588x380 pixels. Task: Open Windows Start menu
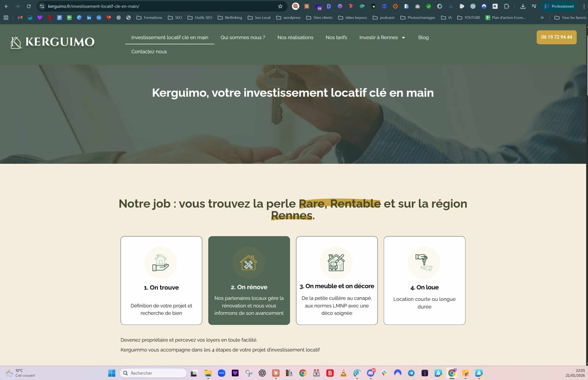[x=112, y=373]
